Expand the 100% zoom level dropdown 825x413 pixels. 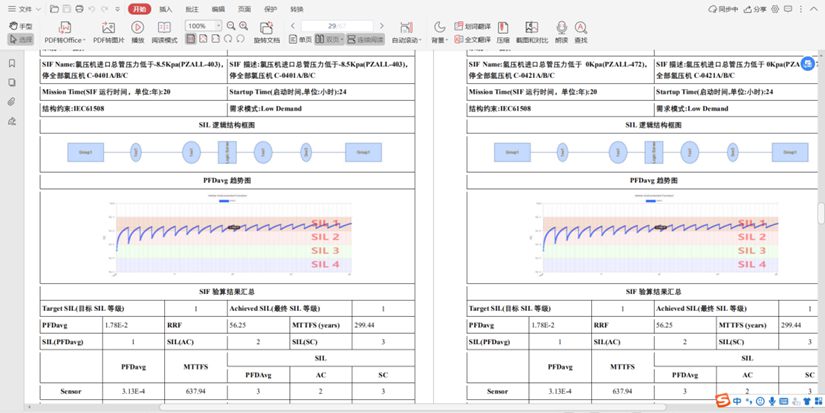[x=216, y=26]
